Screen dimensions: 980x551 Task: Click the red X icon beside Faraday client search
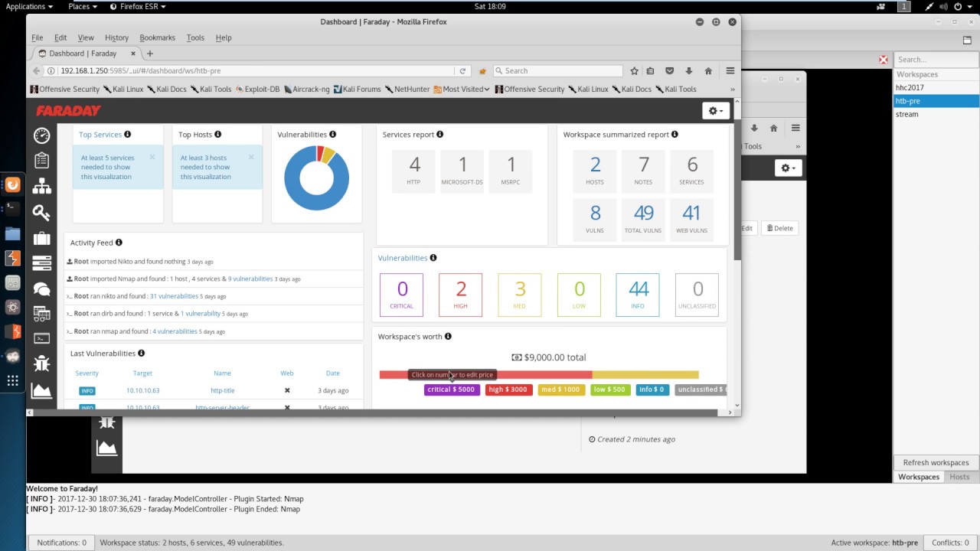click(x=884, y=59)
